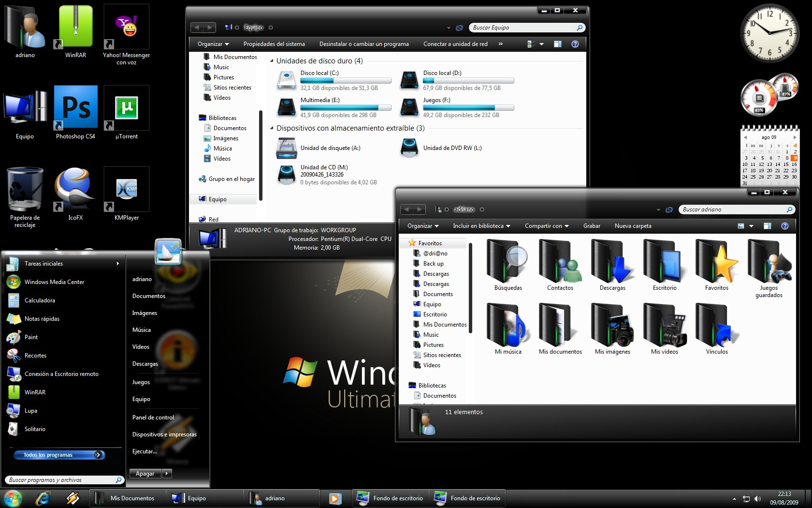Click the Buscar Equipo search field
This screenshot has width=812, height=508.
527,28
